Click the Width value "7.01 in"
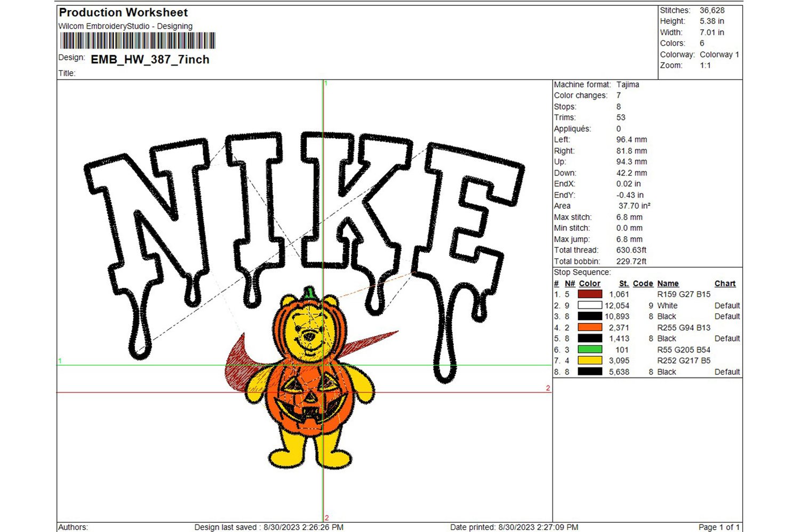 [x=712, y=33]
